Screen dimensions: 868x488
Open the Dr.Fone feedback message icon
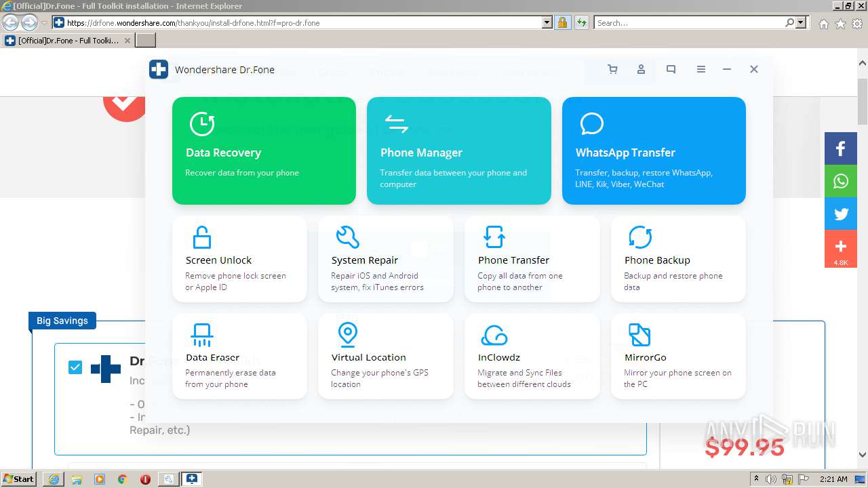click(x=671, y=69)
